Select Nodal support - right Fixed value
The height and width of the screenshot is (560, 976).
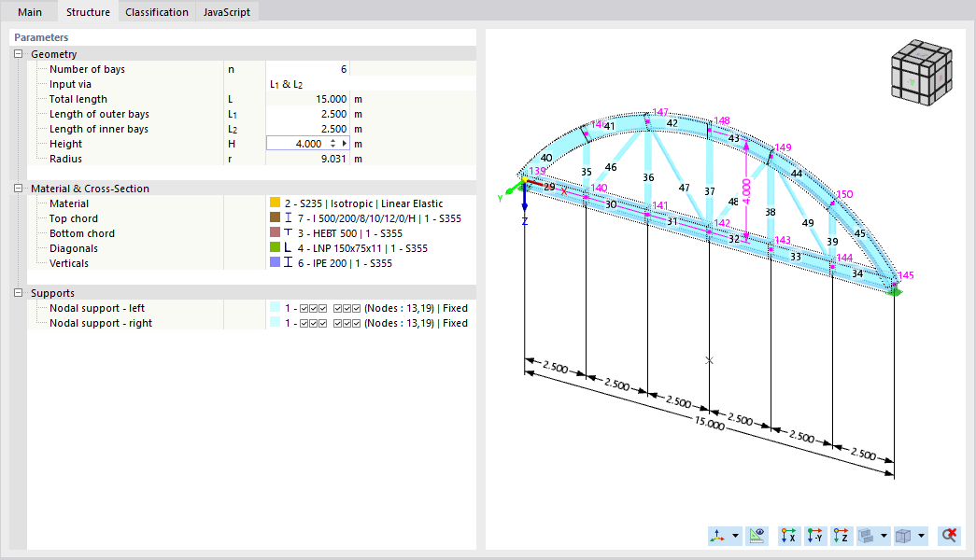coord(376,323)
